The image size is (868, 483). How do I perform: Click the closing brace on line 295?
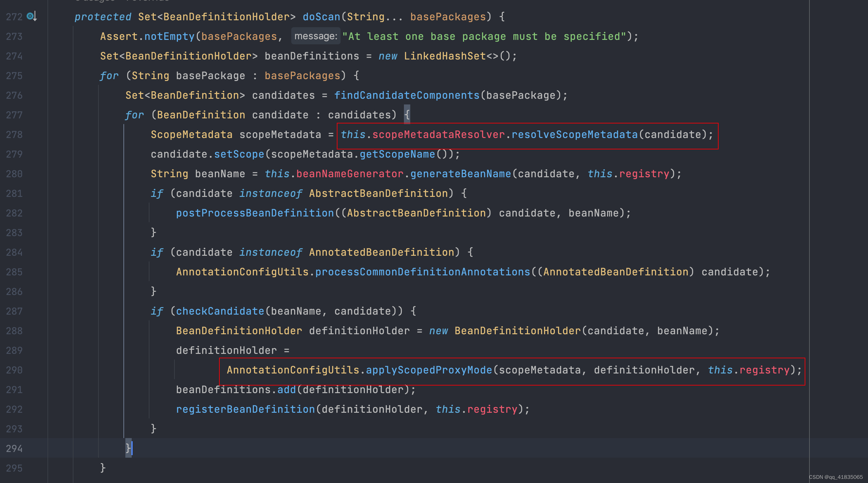pos(103,468)
